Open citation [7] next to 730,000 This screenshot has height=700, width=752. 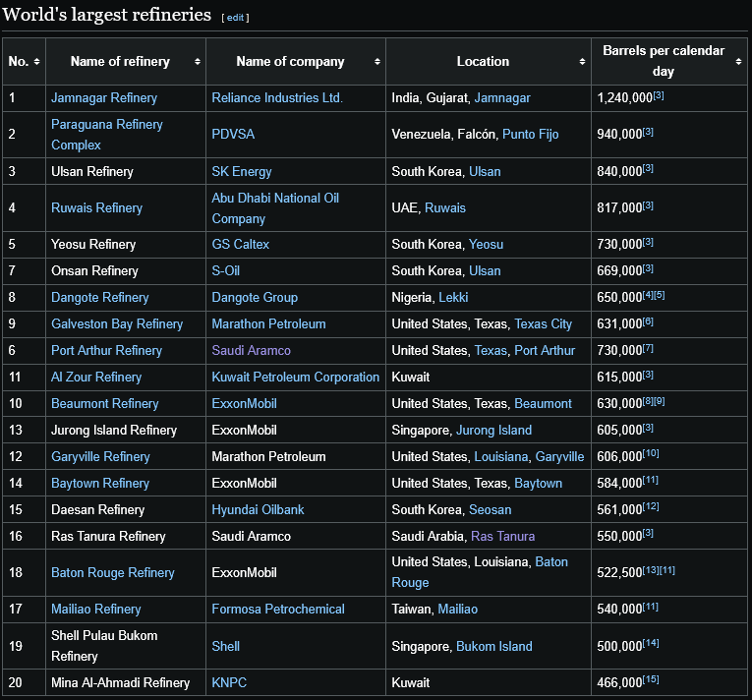(x=648, y=348)
